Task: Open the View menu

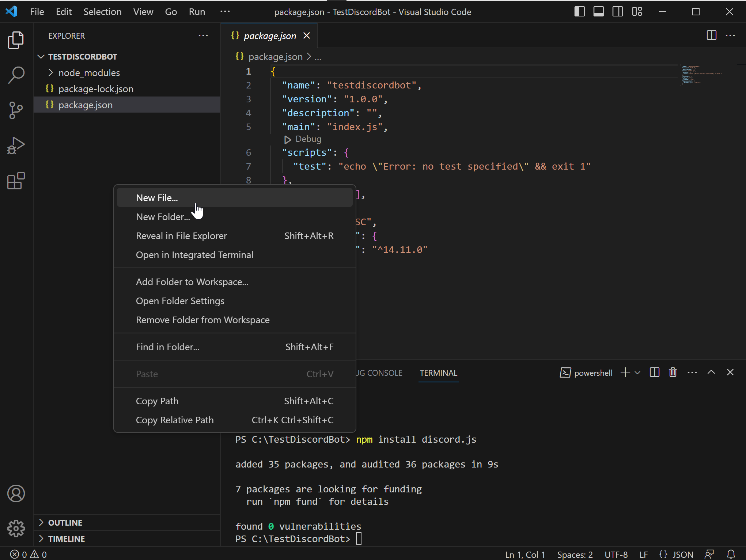Action: [x=143, y=12]
